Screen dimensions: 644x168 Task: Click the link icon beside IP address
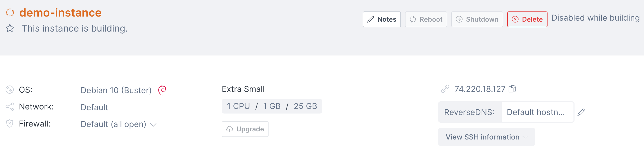pyautogui.click(x=445, y=89)
